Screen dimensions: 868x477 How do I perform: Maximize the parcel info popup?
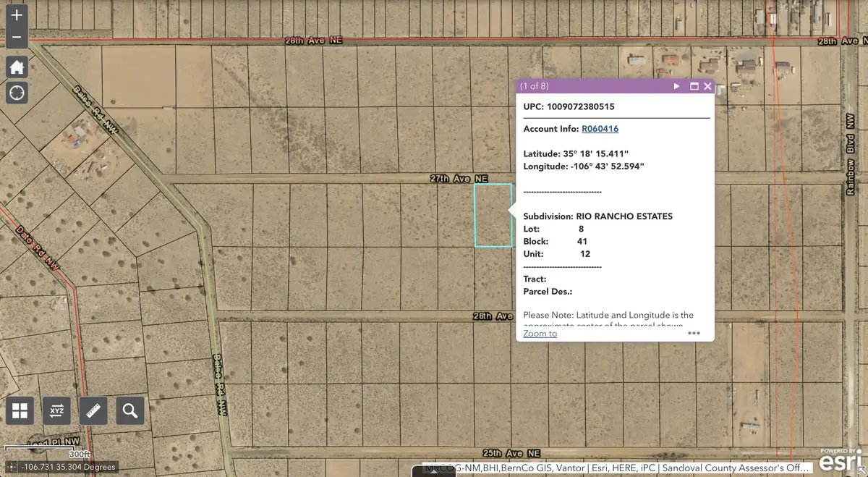tap(694, 86)
